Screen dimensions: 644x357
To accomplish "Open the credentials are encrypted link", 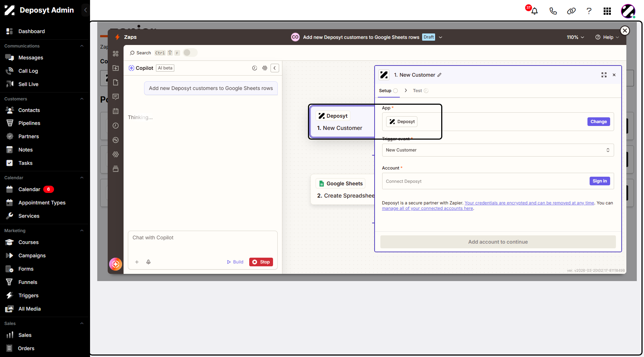I will point(529,203).
